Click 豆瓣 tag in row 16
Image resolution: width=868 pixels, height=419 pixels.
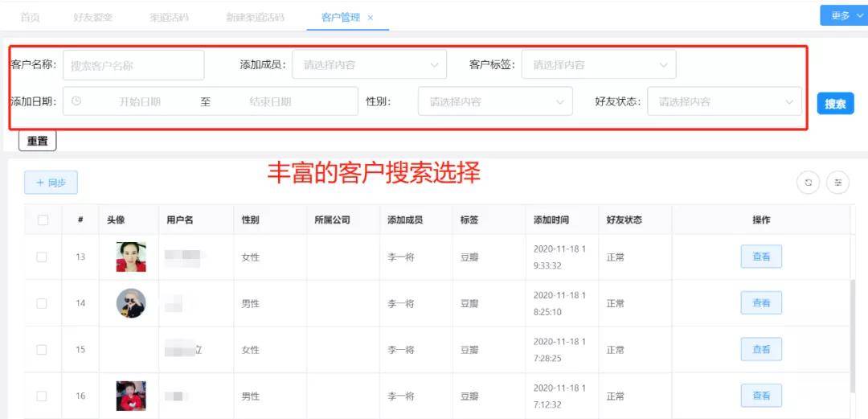point(469,396)
